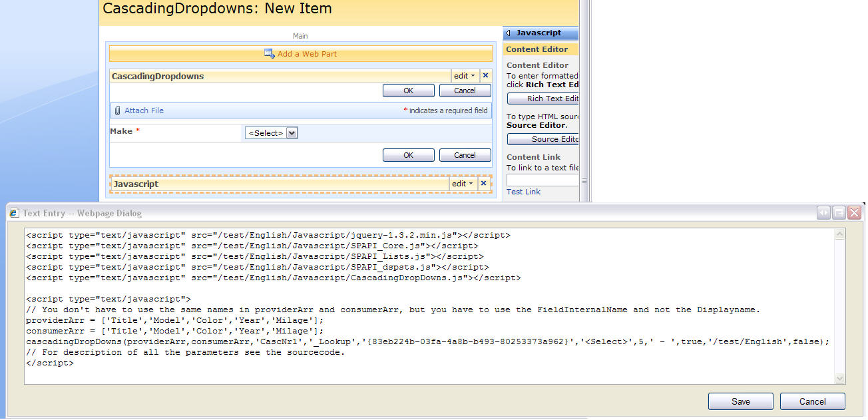
Task: Close the CascadingDropdowns web part with X
Action: pyautogui.click(x=485, y=76)
